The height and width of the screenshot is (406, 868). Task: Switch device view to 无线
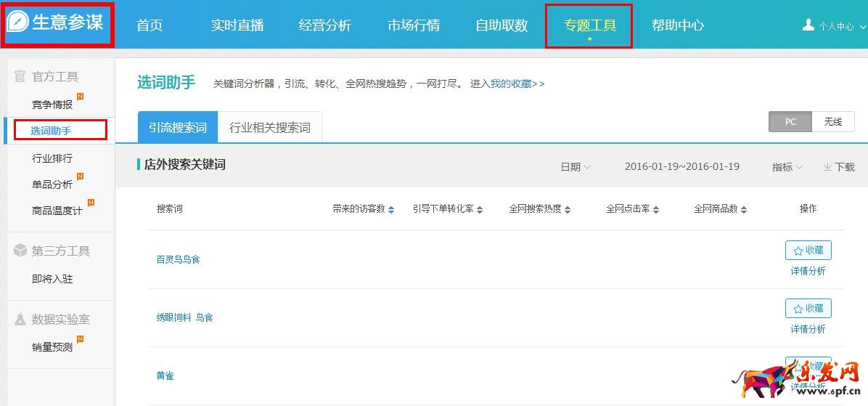[x=832, y=122]
